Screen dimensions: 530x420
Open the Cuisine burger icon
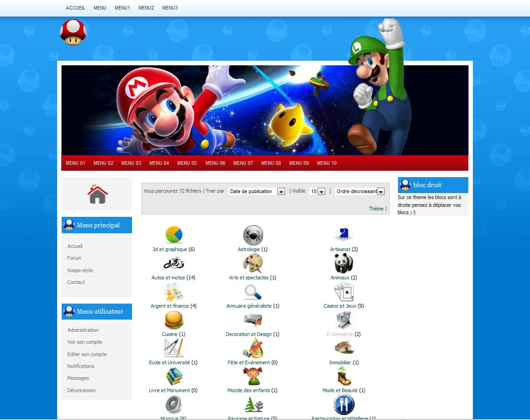click(x=174, y=320)
